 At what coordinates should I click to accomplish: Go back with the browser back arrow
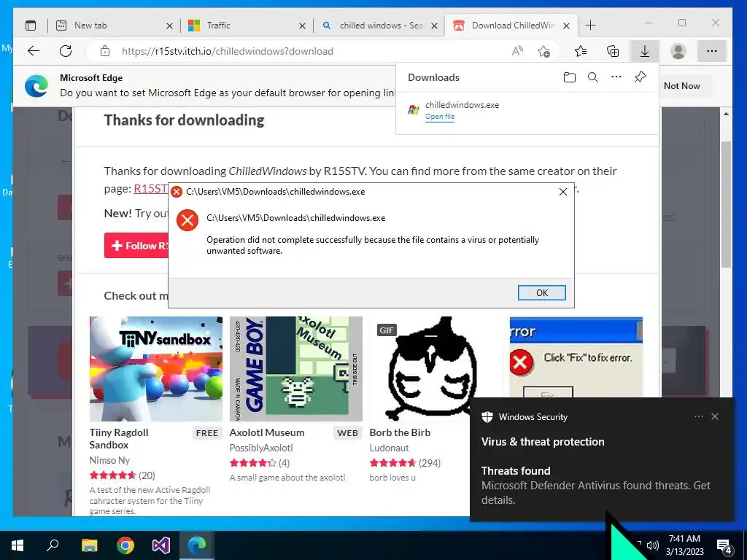click(34, 51)
